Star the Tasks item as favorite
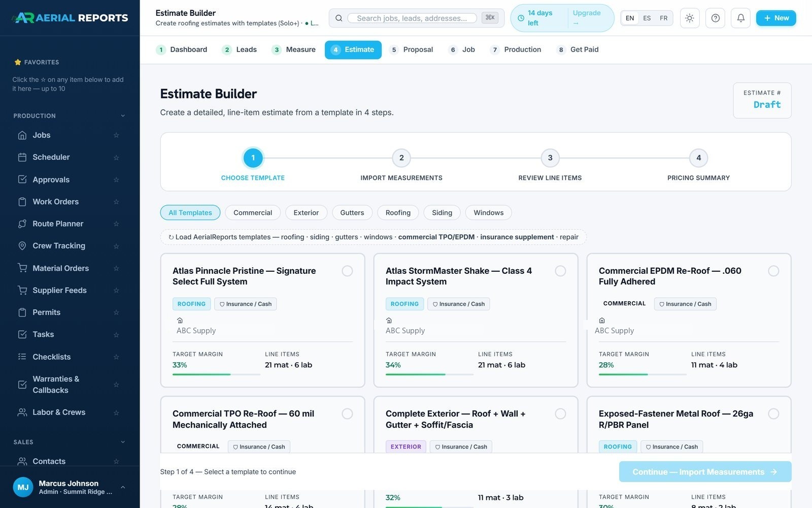 coord(116,334)
